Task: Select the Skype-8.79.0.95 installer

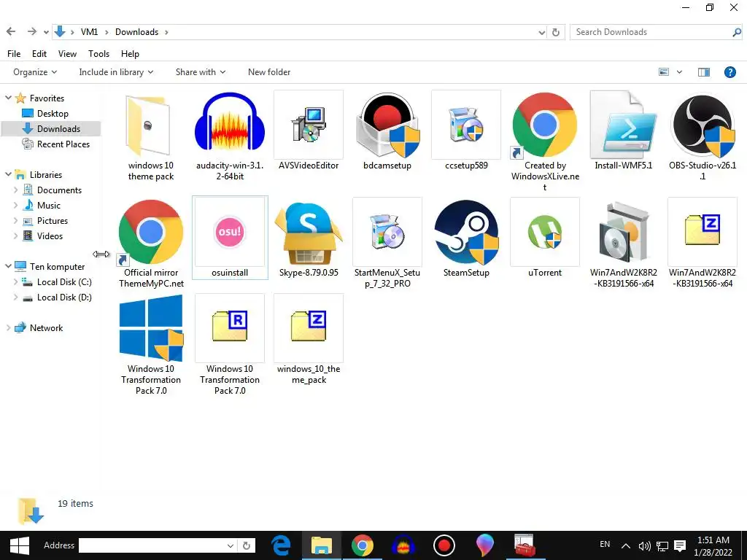Action: coord(309,238)
